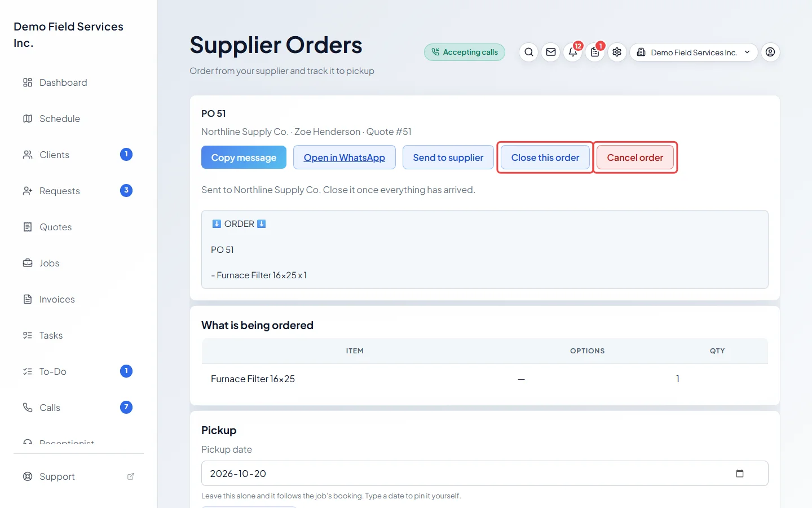Click the building icon in company selector
812x508 pixels.
click(x=641, y=52)
